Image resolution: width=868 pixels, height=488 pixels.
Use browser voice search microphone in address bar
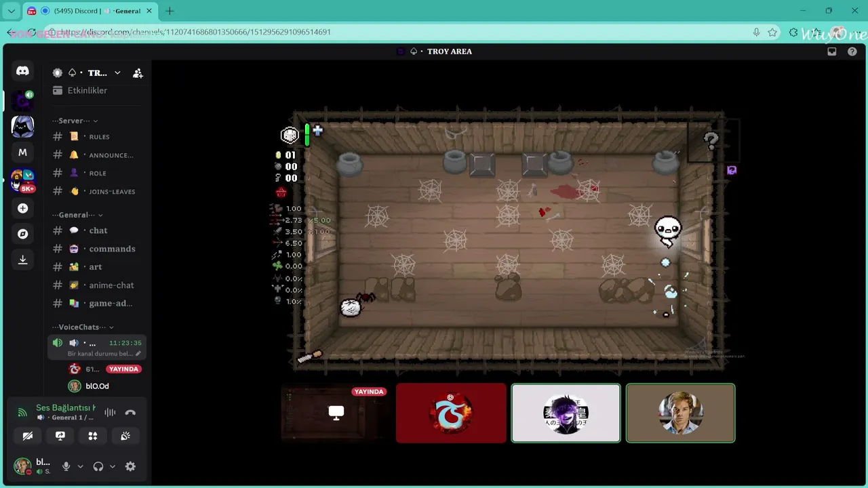[x=756, y=32]
